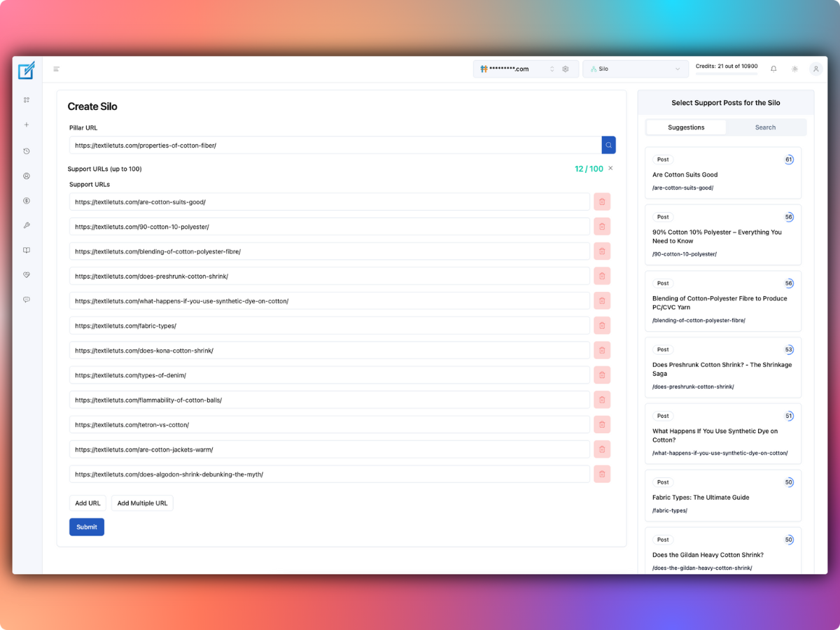Click the score 61 circular indicator
Image resolution: width=840 pixels, height=630 pixels.
coord(789,160)
